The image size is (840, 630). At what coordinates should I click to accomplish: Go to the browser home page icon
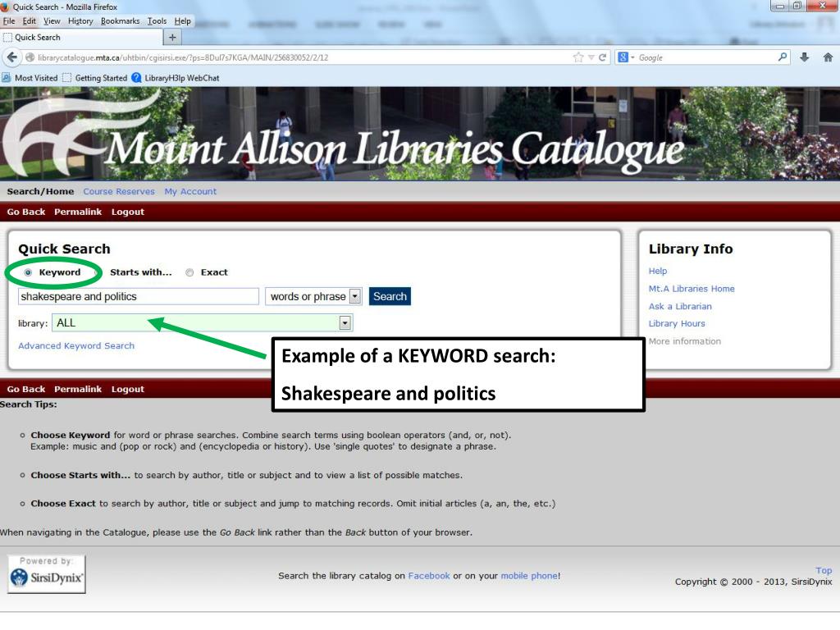click(828, 57)
